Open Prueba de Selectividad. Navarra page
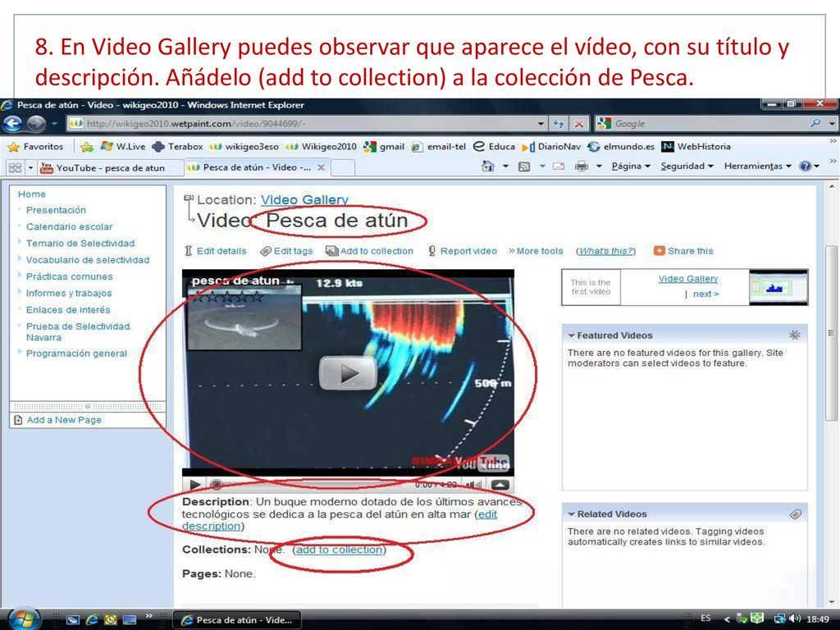 [79, 331]
